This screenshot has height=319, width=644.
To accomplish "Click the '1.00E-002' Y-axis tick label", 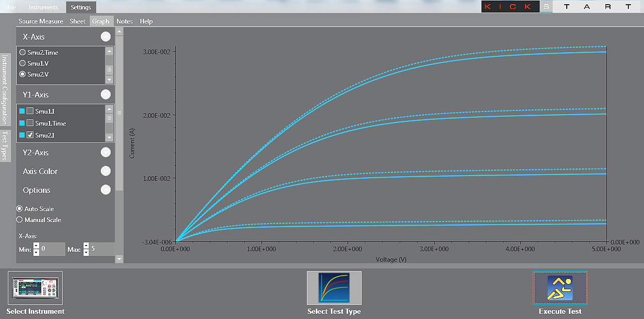I will click(x=156, y=178).
